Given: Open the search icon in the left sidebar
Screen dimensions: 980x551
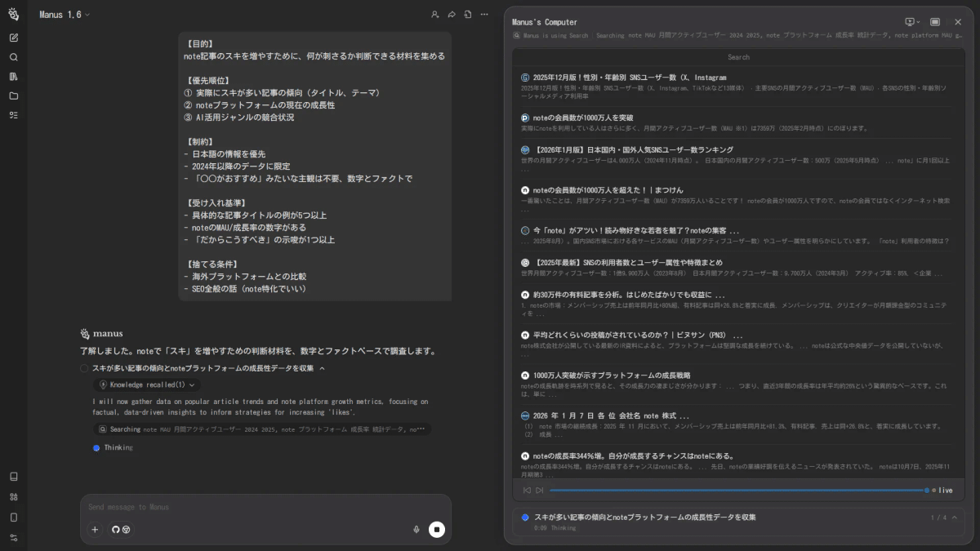Looking at the screenshot, I should [x=13, y=57].
